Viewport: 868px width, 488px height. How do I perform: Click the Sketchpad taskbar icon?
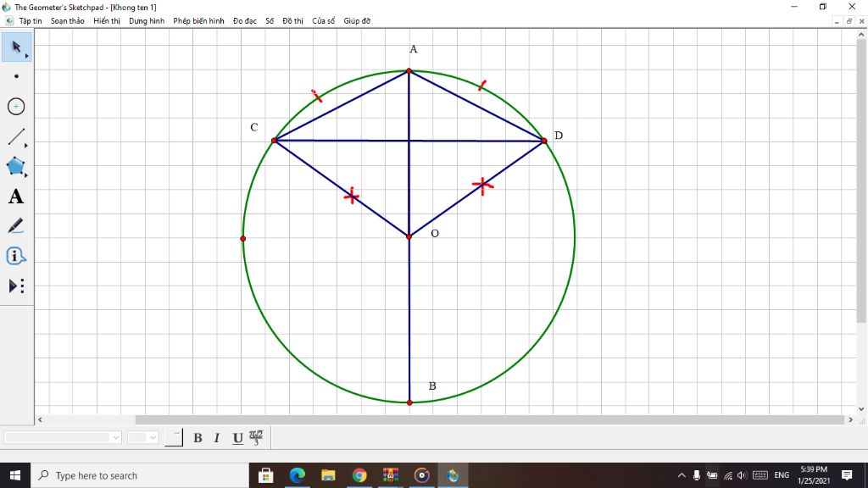click(x=453, y=475)
